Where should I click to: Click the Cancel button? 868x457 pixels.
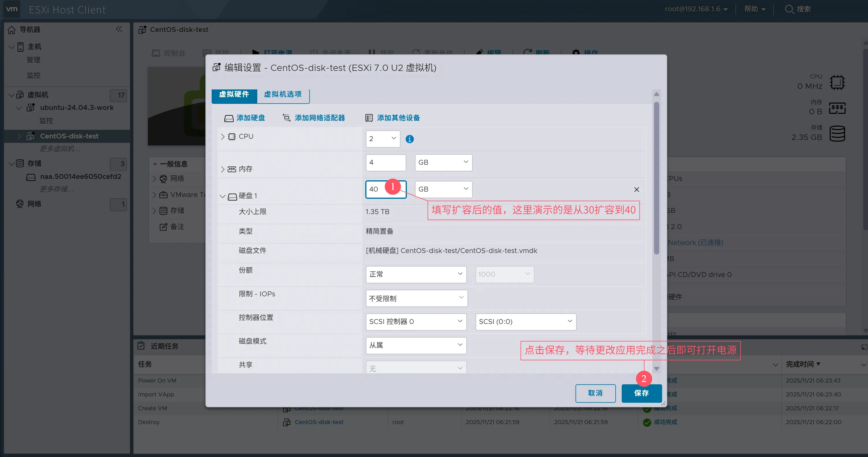pos(595,393)
